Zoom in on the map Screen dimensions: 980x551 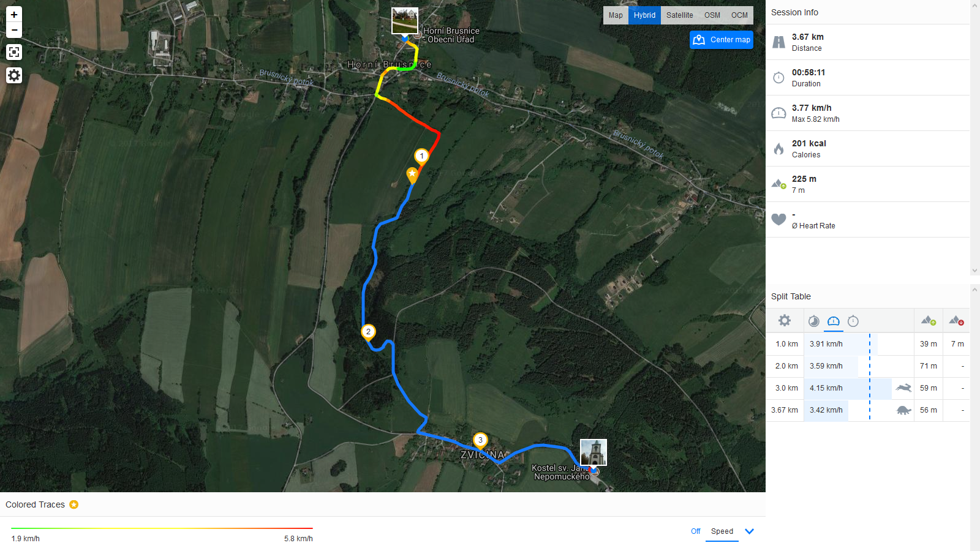click(x=14, y=14)
